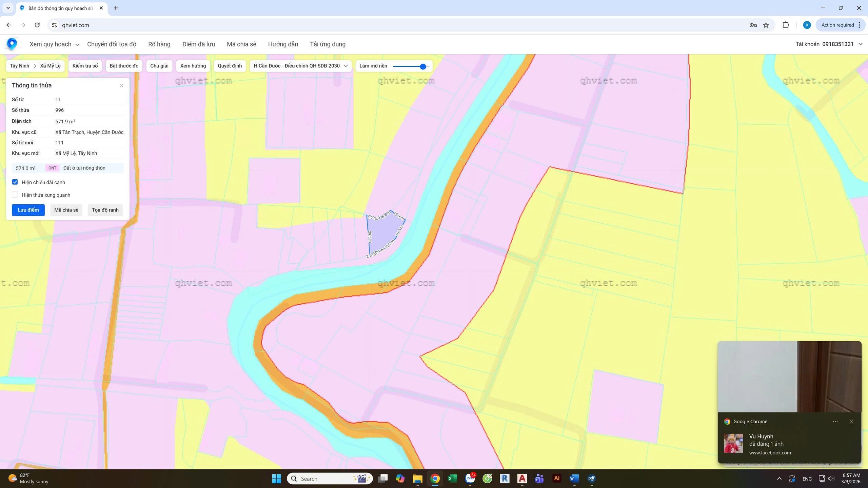Open H.Cần Đước planning layer dropdown
The image size is (868, 488).
point(300,66)
